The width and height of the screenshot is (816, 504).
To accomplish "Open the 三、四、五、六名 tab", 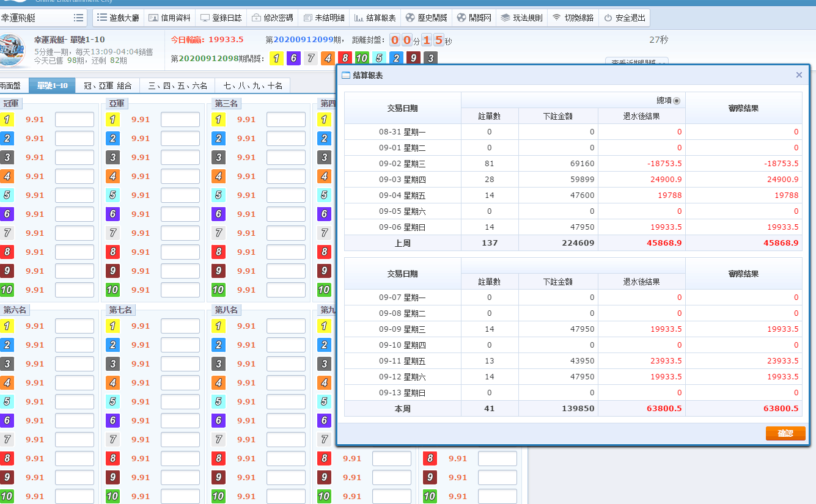I will coord(177,86).
